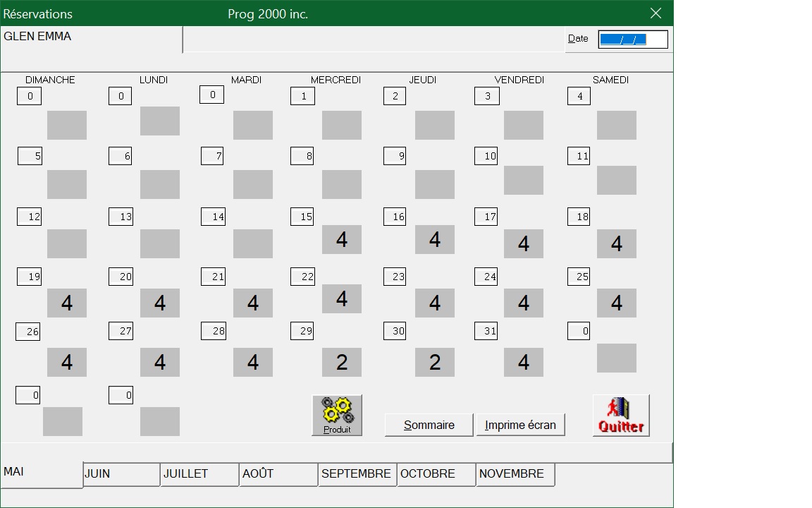Switch to the JUILLET tab
The width and height of the screenshot is (812, 508).
coord(199,474)
